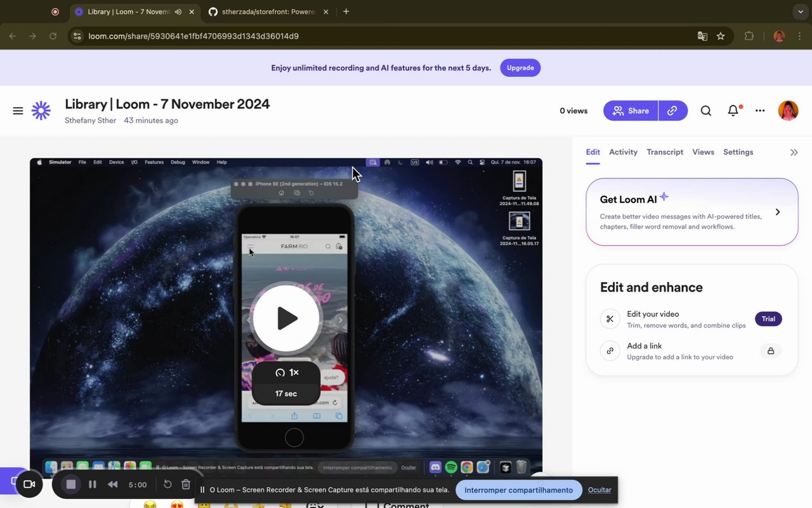Open the Views tab
The width and height of the screenshot is (812, 508).
pos(703,152)
